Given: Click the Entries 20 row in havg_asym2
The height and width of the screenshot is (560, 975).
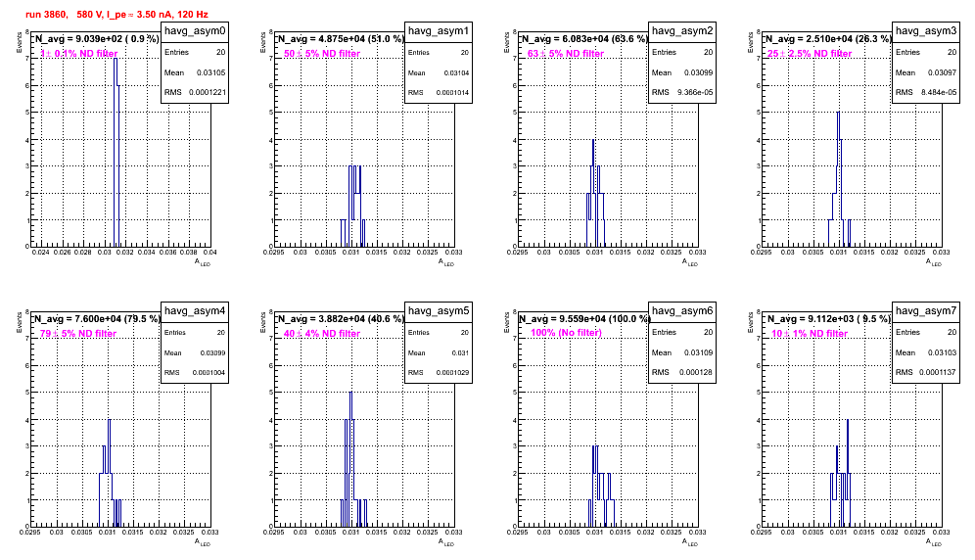Looking at the screenshot, I should click(682, 52).
